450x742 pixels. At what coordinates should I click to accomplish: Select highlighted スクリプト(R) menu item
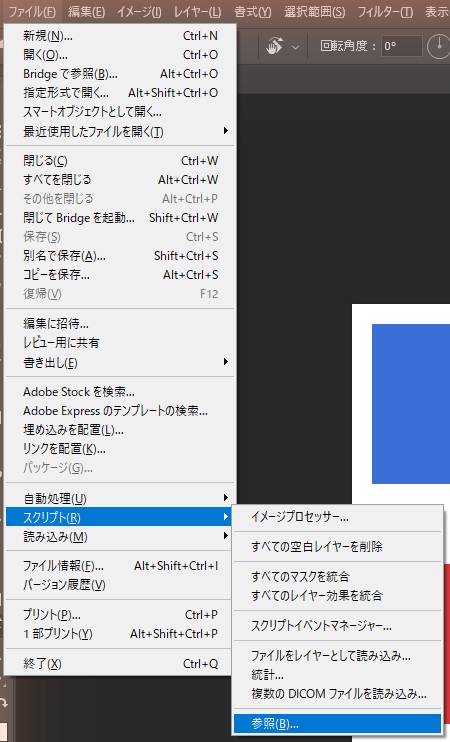click(120, 517)
